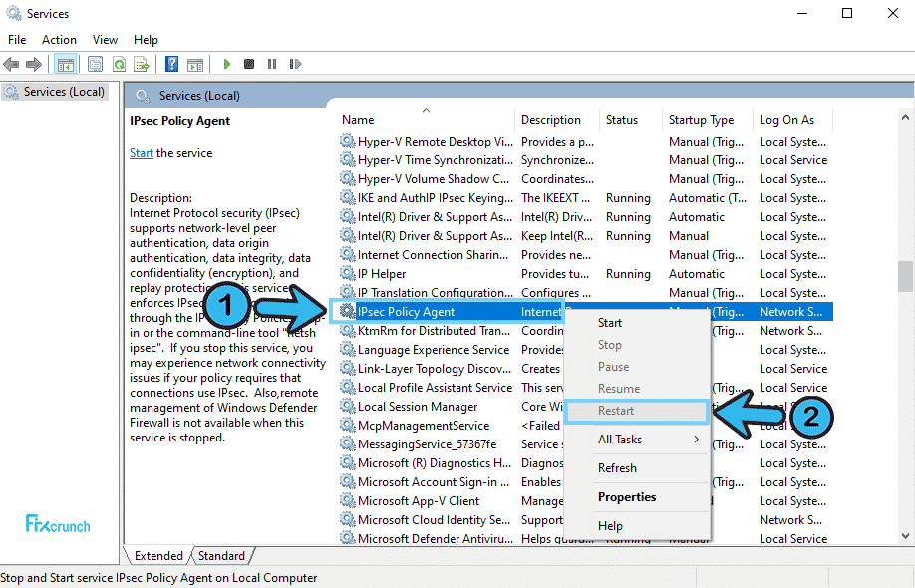This screenshot has height=588, width=915.
Task: Click gear icon beside Microsoft App-V Client
Action: [x=348, y=501]
